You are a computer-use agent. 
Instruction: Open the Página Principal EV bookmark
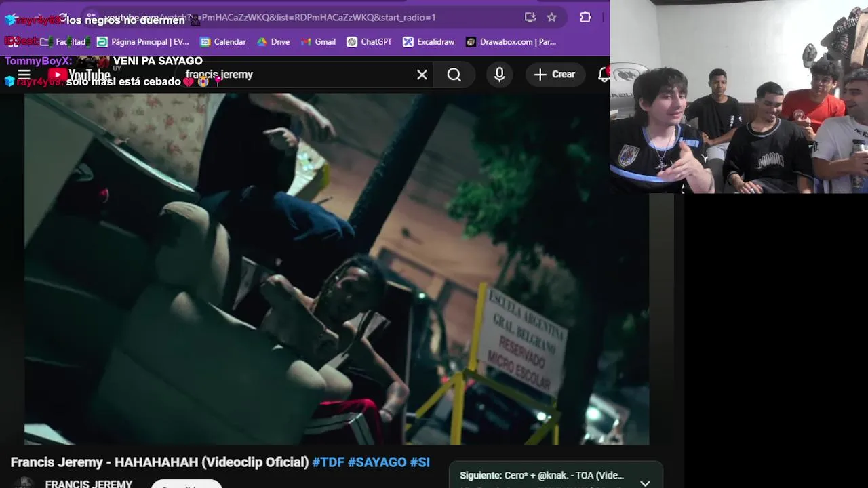(x=143, y=42)
